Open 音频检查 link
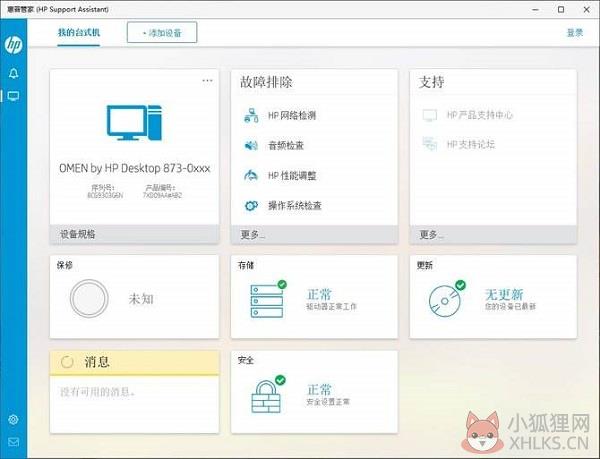The height and width of the screenshot is (459, 600). click(286, 145)
